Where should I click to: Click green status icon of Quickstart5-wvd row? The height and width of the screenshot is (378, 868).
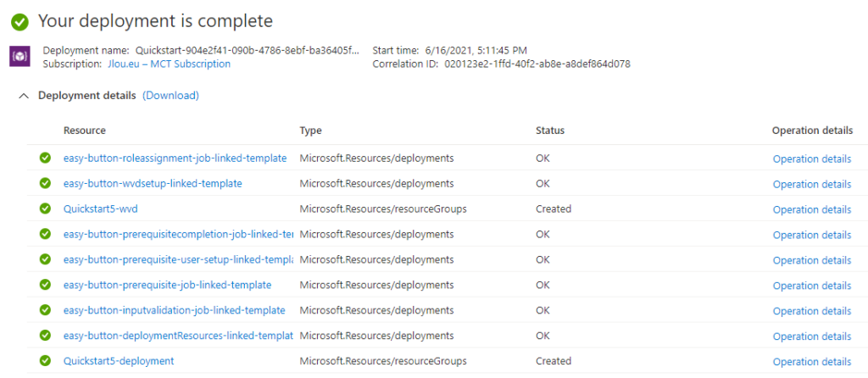[x=46, y=208]
